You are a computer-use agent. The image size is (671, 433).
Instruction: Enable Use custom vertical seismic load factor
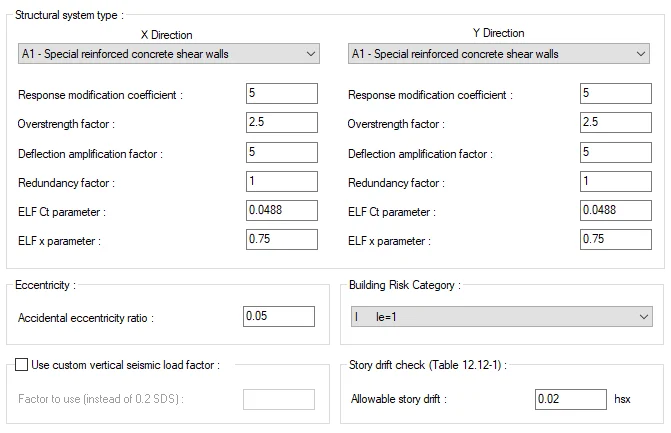(21, 365)
